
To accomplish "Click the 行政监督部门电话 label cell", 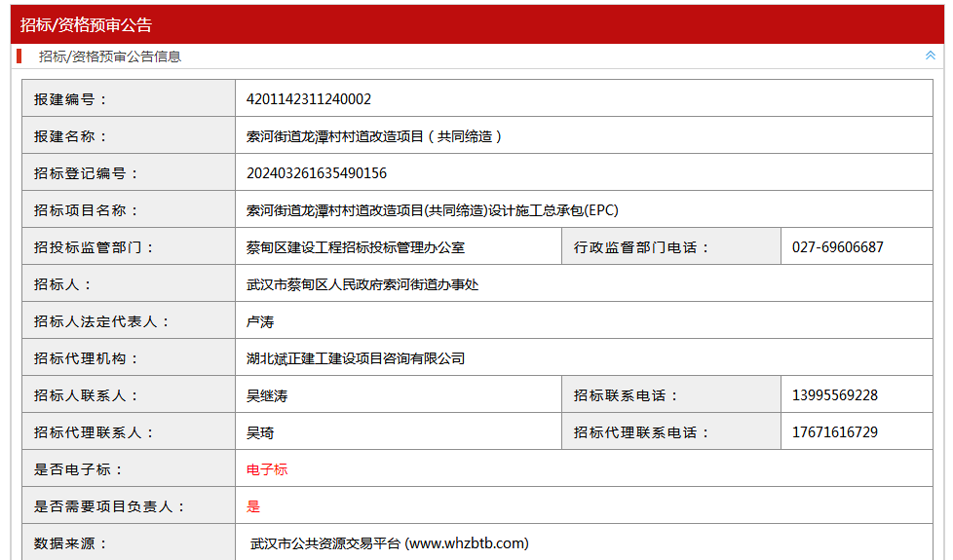I will 671,246.
